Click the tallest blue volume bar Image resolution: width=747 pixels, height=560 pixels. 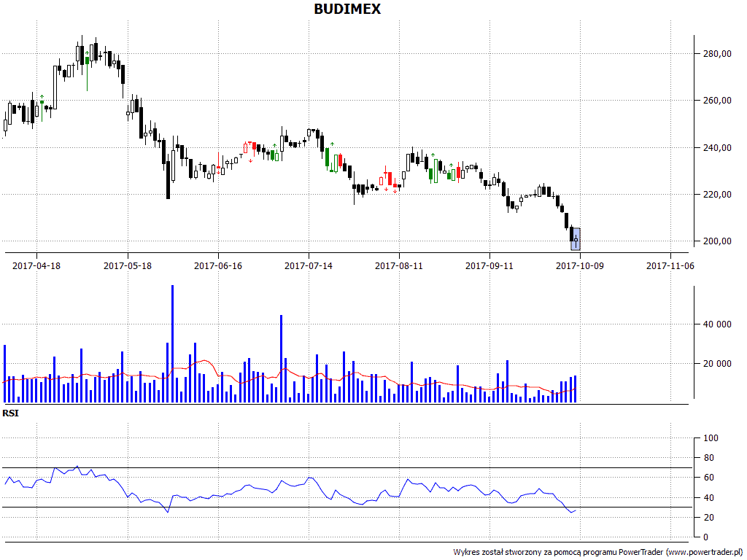pos(172,344)
